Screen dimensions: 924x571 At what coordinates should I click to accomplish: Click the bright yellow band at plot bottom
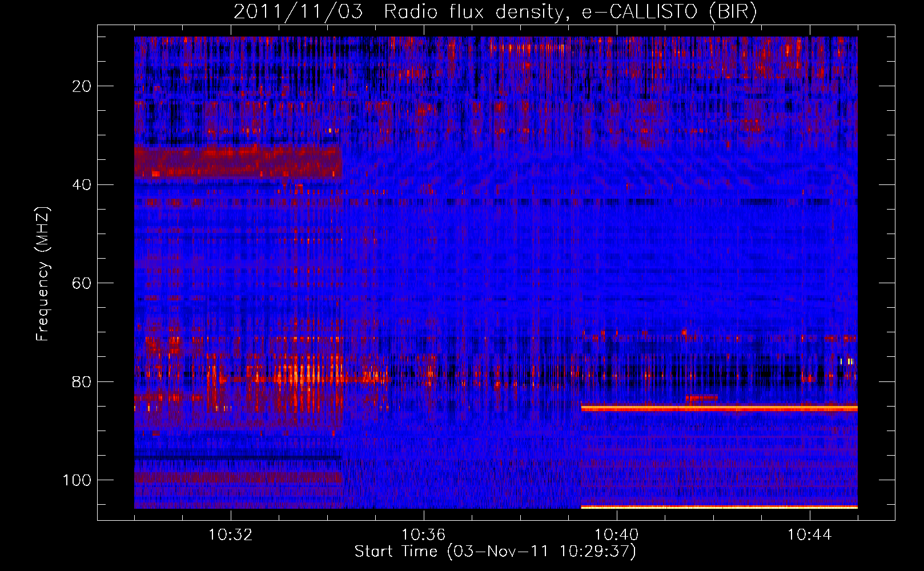720,506
